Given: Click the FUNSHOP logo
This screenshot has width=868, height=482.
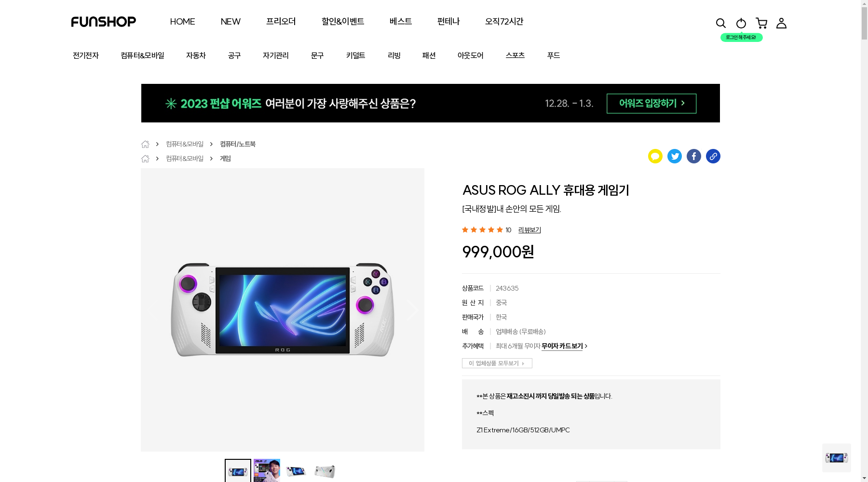Looking at the screenshot, I should coord(103,22).
